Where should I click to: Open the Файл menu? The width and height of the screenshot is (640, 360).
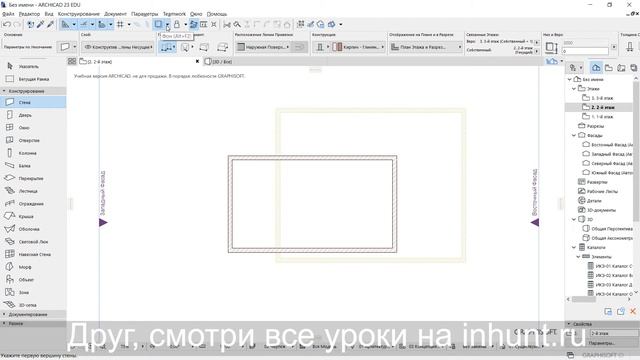(x=8, y=14)
